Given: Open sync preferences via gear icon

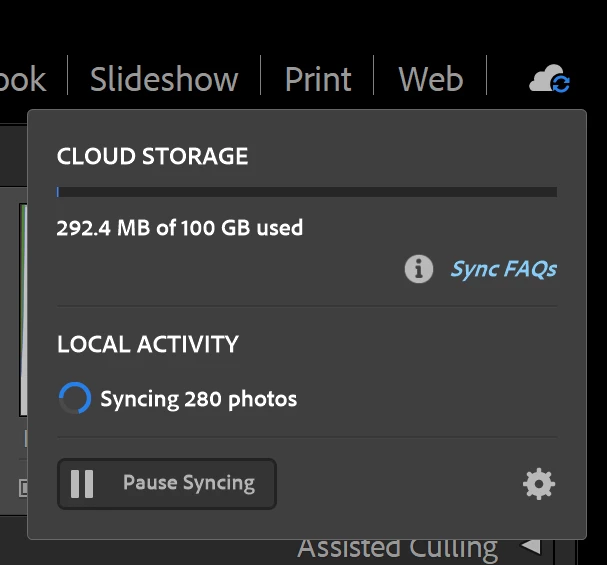Looking at the screenshot, I should point(538,484).
